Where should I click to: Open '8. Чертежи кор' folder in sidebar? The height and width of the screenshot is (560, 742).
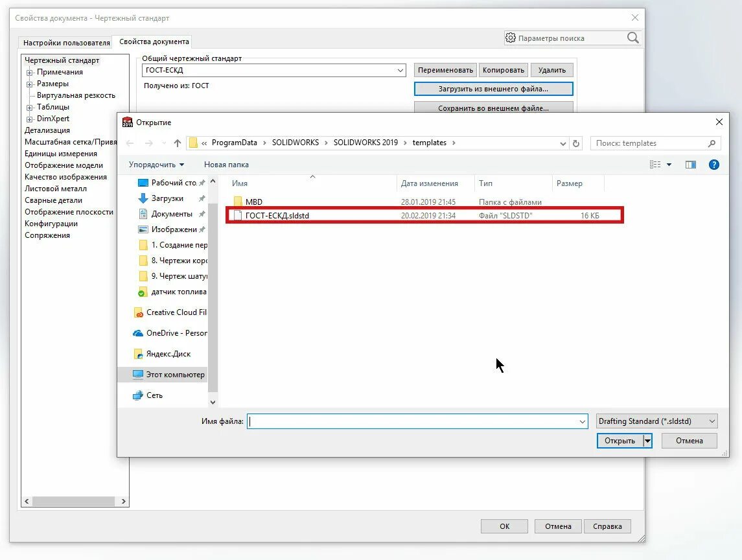[x=173, y=261]
